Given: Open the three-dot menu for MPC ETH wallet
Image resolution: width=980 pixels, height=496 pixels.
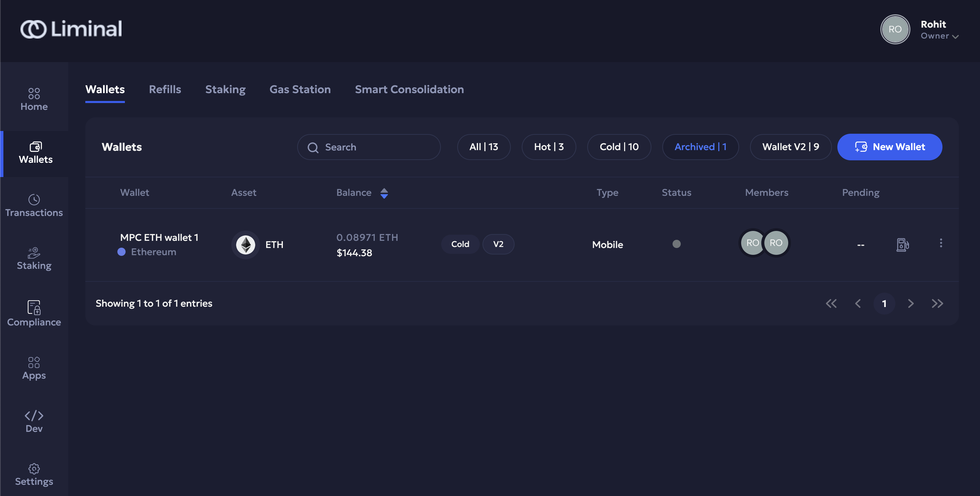Looking at the screenshot, I should pos(940,243).
